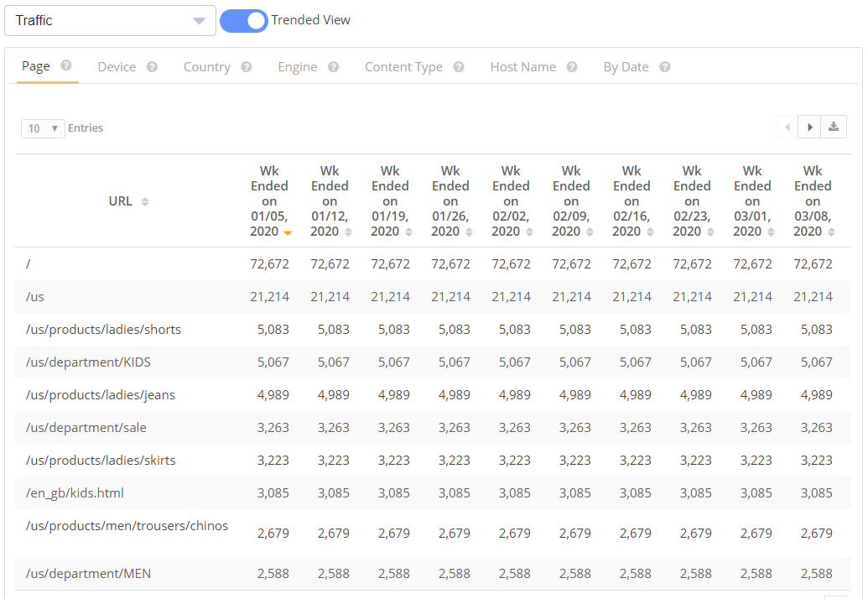Sort by week ended 02/16, 2020
The image size is (868, 599).
[650, 232]
